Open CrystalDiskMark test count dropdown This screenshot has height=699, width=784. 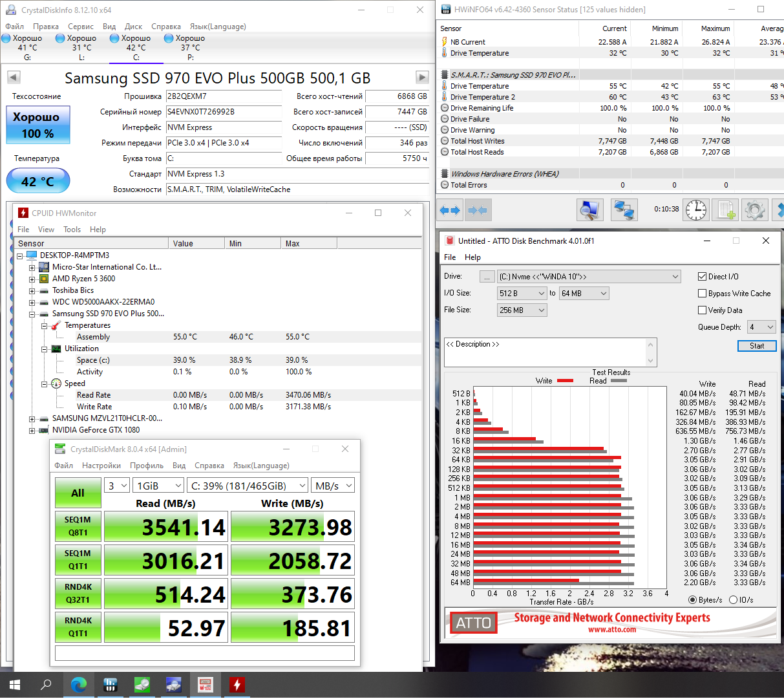[x=118, y=486]
